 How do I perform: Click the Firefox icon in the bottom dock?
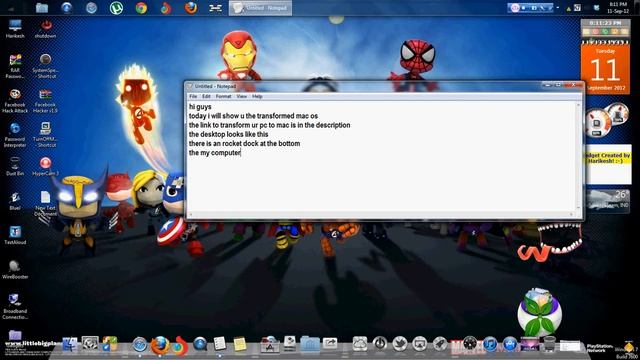point(160,345)
